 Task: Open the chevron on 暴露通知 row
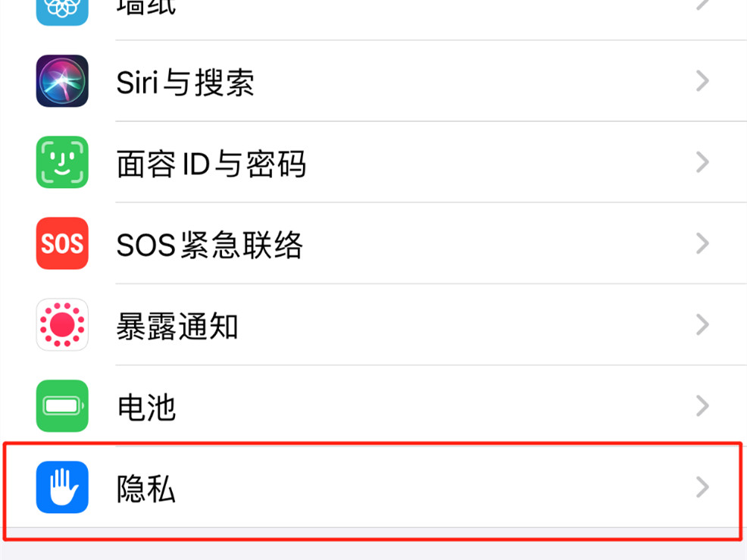point(703,324)
